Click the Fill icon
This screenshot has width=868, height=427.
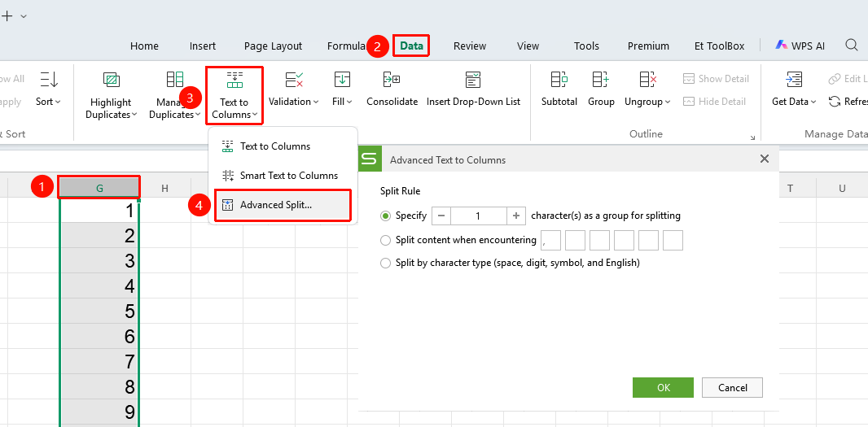pyautogui.click(x=342, y=80)
